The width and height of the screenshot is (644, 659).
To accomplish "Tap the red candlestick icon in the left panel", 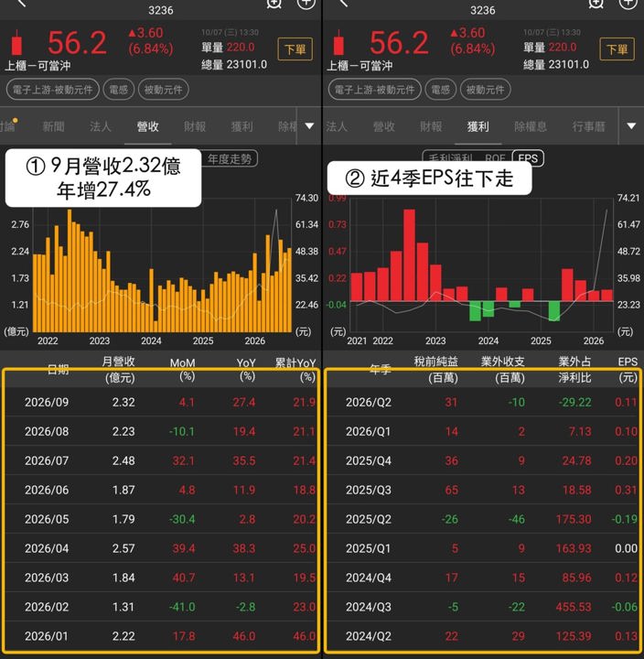I will click(x=16, y=42).
